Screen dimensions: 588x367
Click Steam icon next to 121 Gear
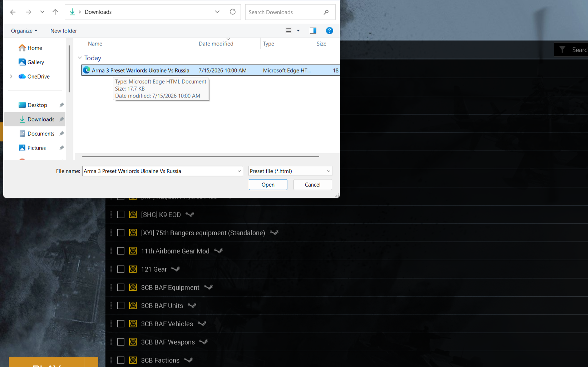click(176, 269)
